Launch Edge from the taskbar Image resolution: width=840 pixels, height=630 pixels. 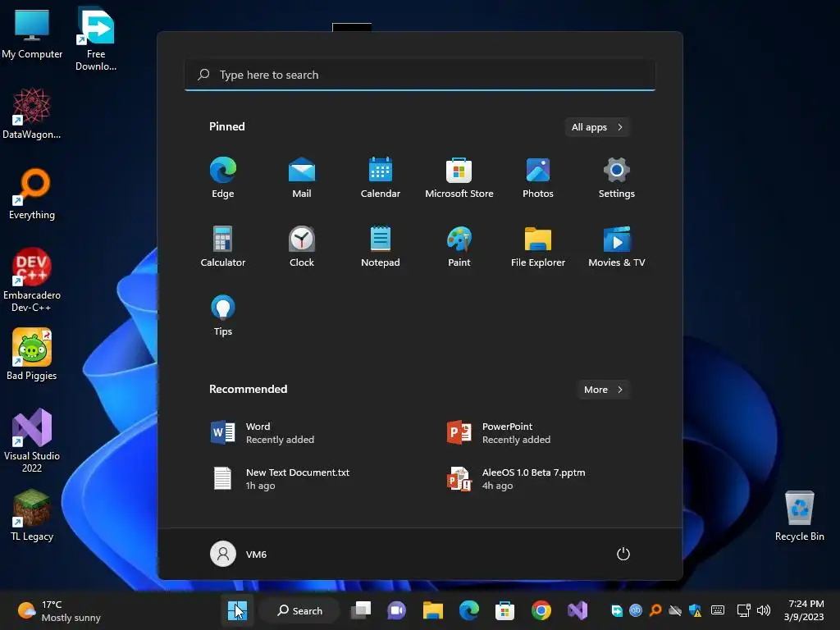click(468, 610)
